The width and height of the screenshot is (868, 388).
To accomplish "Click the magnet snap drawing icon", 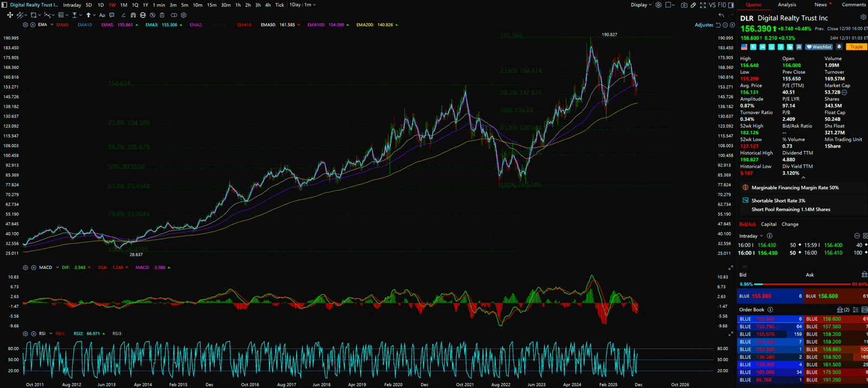I will pyautogui.click(x=133, y=15).
